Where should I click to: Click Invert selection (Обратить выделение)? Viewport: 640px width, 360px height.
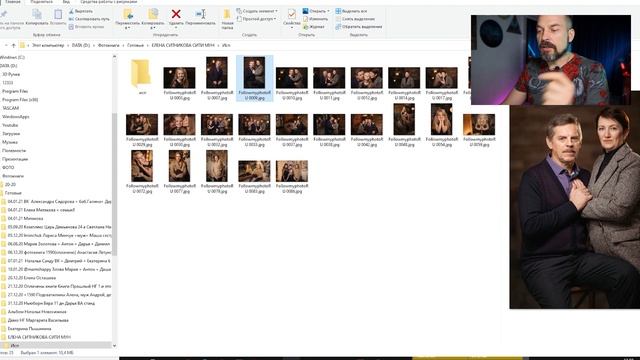(359, 27)
